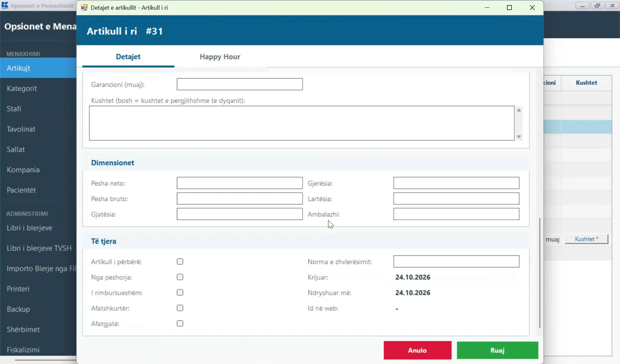Select Sallat menu entry

click(x=38, y=149)
